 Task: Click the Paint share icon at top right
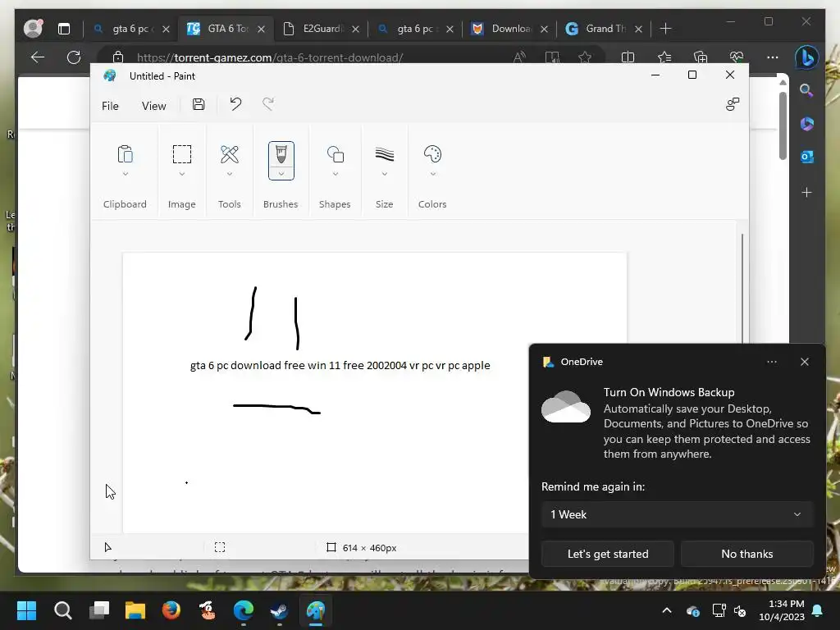tap(733, 104)
